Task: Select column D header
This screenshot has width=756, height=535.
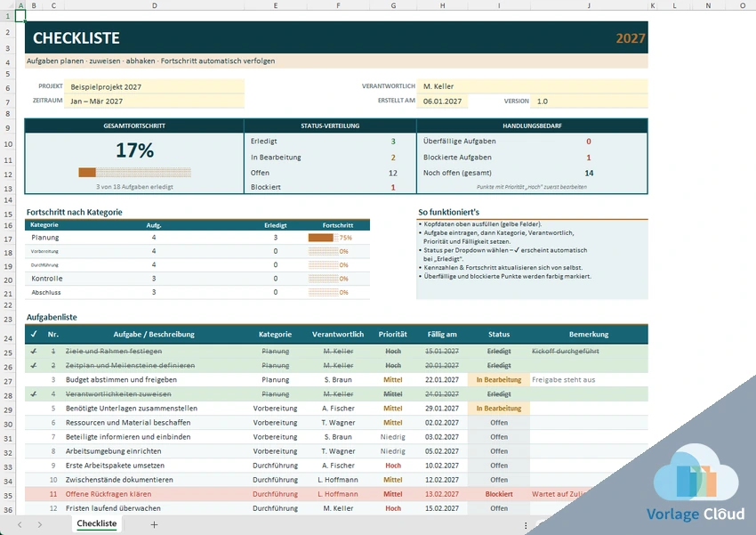Action: point(154,5)
